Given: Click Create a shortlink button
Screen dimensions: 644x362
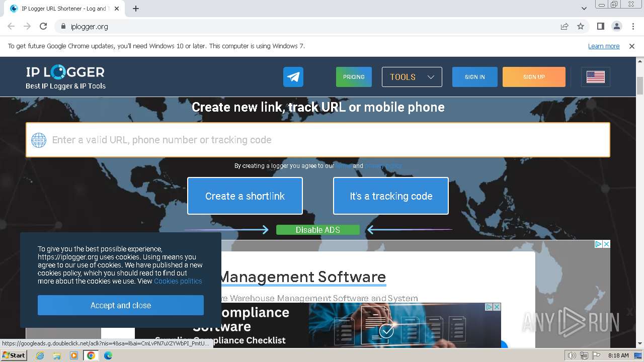Looking at the screenshot, I should click(245, 196).
